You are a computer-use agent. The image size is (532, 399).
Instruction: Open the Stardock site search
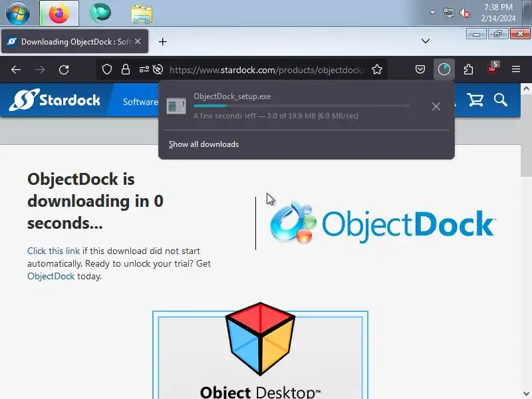(x=501, y=100)
